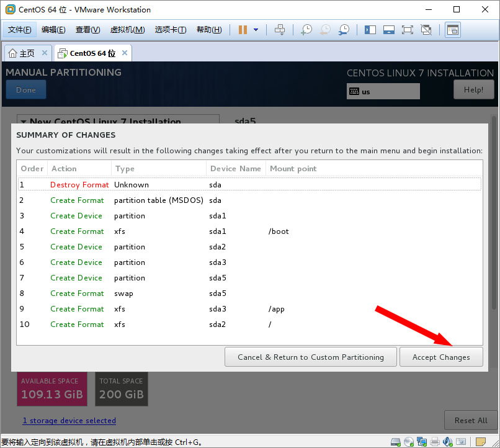Open the 虚拟机(M) menu
Screen dimensions: 500x448
[x=127, y=30]
